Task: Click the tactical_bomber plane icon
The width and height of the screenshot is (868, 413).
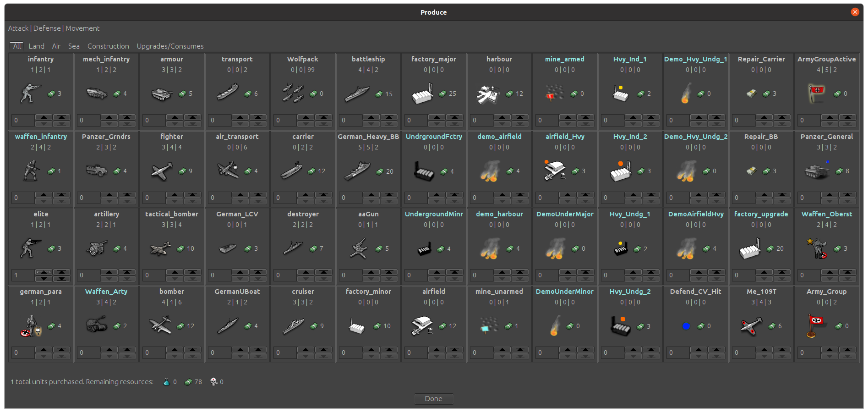Action: click(x=160, y=249)
